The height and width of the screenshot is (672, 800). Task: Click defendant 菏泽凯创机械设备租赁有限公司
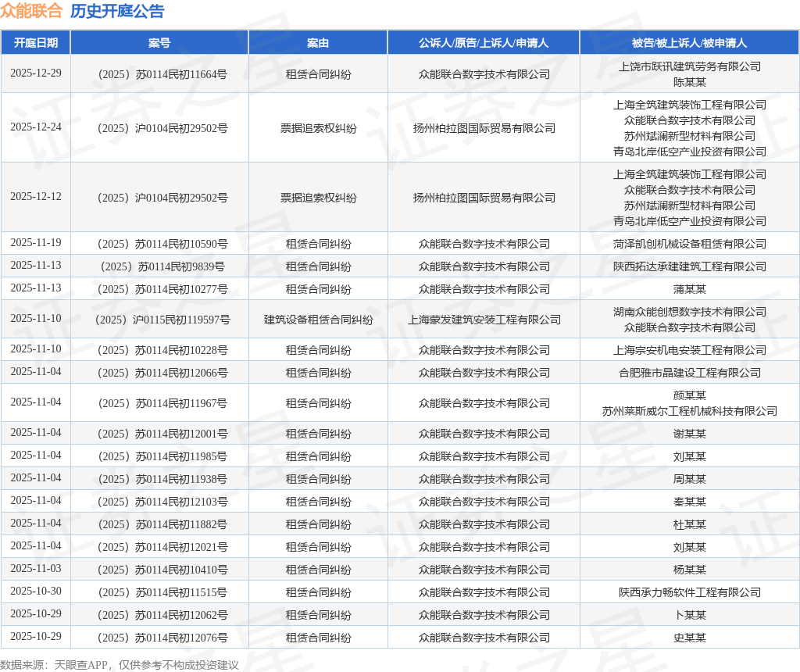coord(689,244)
